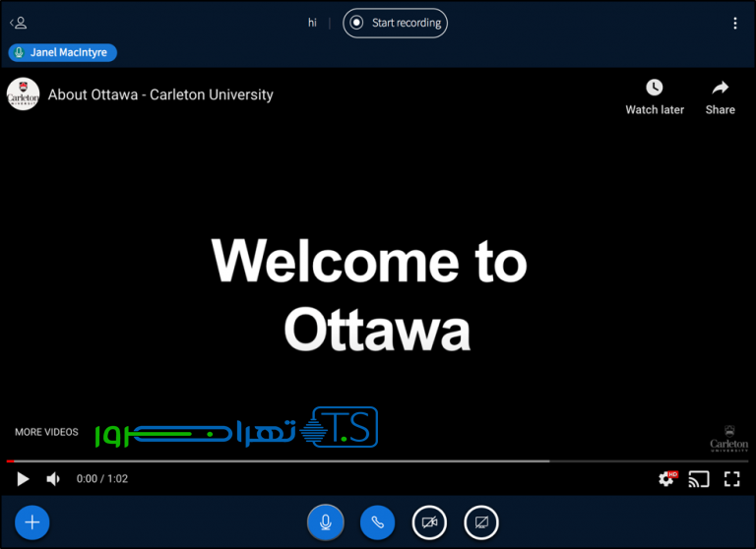Image resolution: width=756 pixels, height=549 pixels.
Task: Toggle the user list panel
Action: (x=19, y=23)
